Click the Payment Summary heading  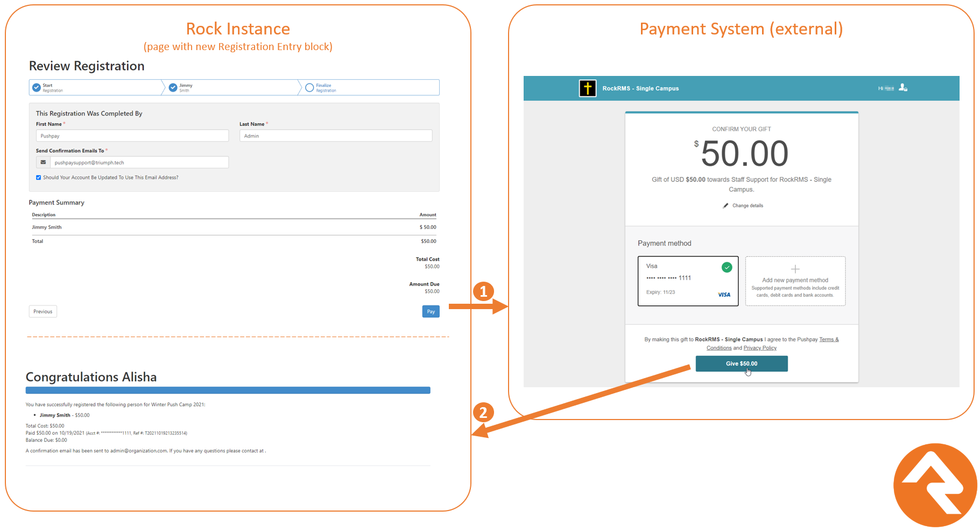click(x=57, y=202)
